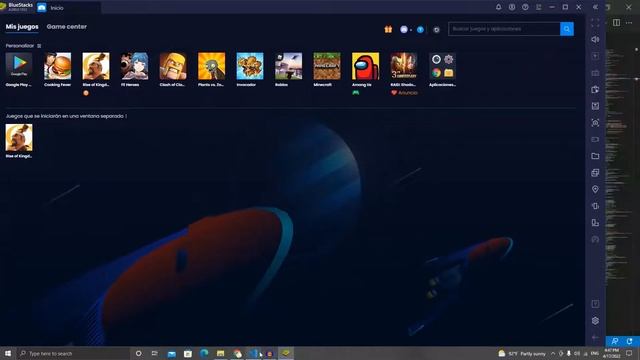Open BlueStacks account icon
This screenshot has height=360, width=640.
point(512,7)
